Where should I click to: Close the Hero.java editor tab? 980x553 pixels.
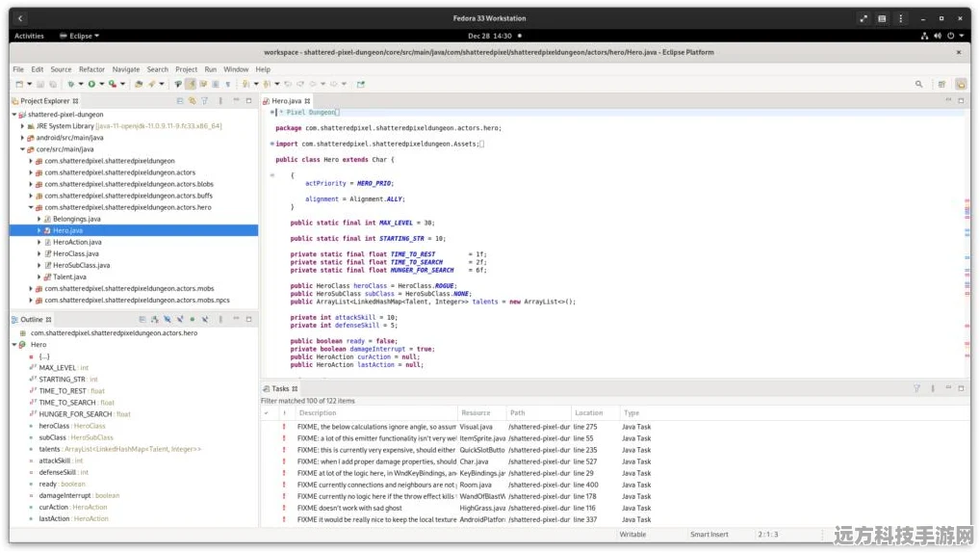point(307,101)
